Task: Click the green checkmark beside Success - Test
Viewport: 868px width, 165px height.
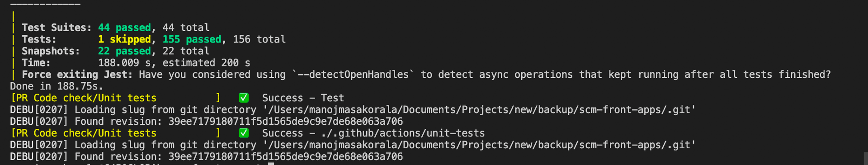Action: point(244,98)
